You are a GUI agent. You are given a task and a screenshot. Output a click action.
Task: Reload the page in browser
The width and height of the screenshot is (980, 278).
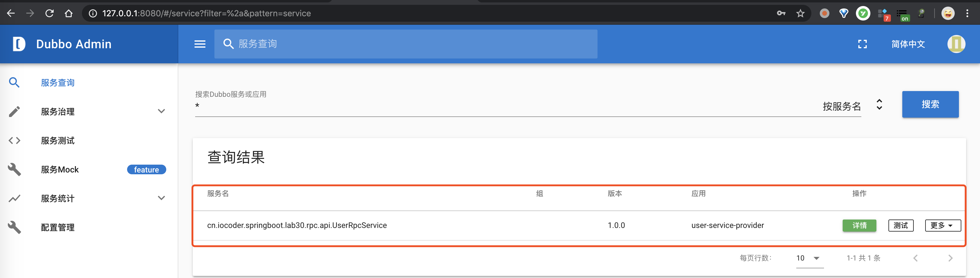coord(49,14)
